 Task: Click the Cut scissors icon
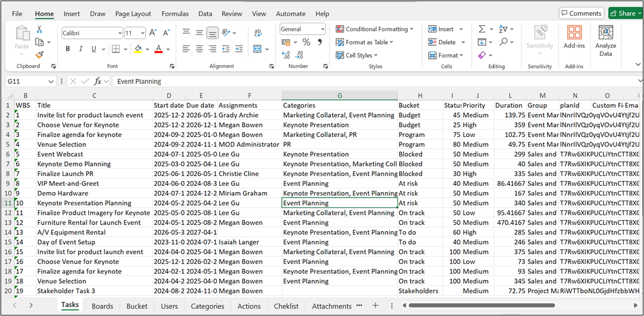click(x=39, y=29)
